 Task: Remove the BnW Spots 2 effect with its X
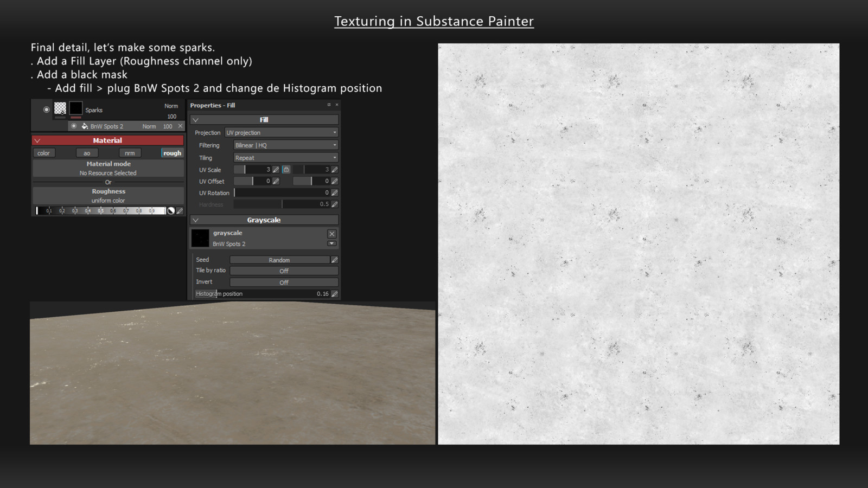181,126
